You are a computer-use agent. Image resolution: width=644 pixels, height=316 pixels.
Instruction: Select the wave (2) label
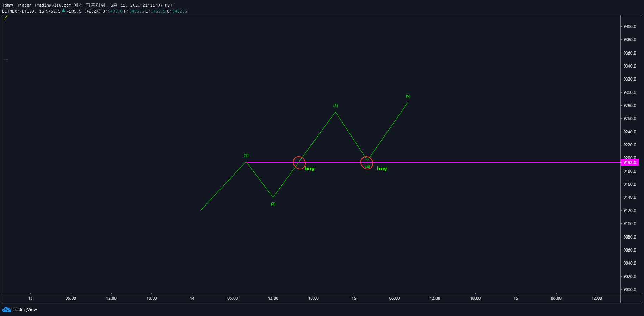[x=273, y=204]
